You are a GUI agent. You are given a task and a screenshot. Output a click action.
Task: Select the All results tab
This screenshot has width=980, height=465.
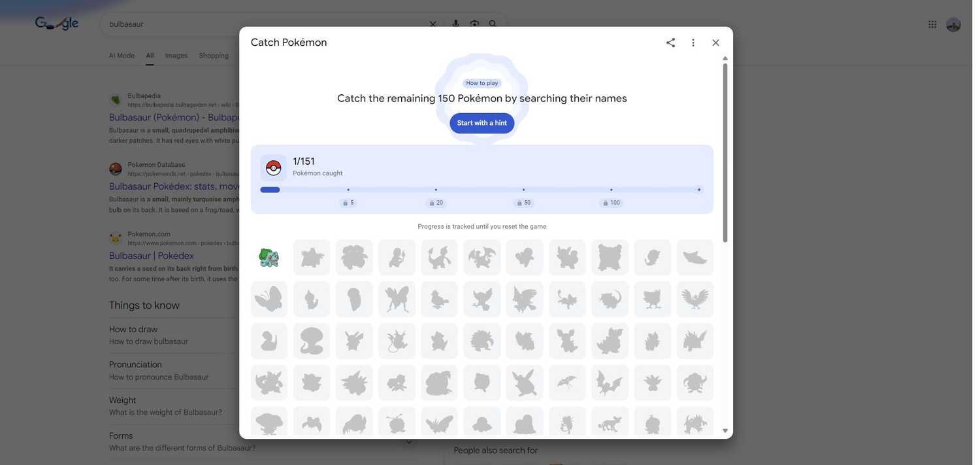click(x=151, y=56)
